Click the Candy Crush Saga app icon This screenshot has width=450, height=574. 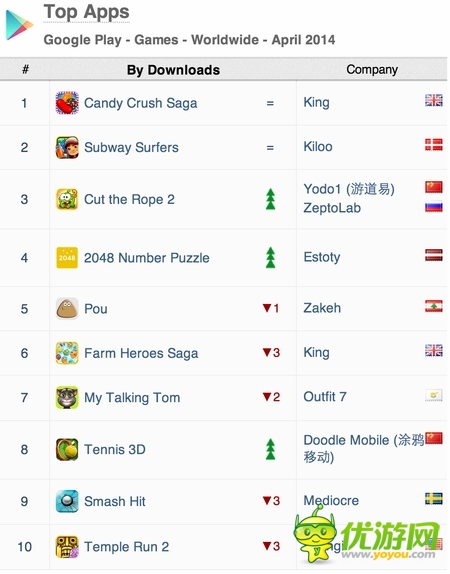pyautogui.click(x=67, y=103)
